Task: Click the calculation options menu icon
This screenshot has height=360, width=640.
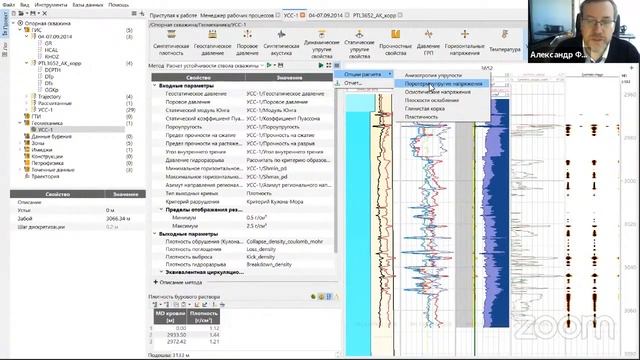Action: [x=337, y=65]
